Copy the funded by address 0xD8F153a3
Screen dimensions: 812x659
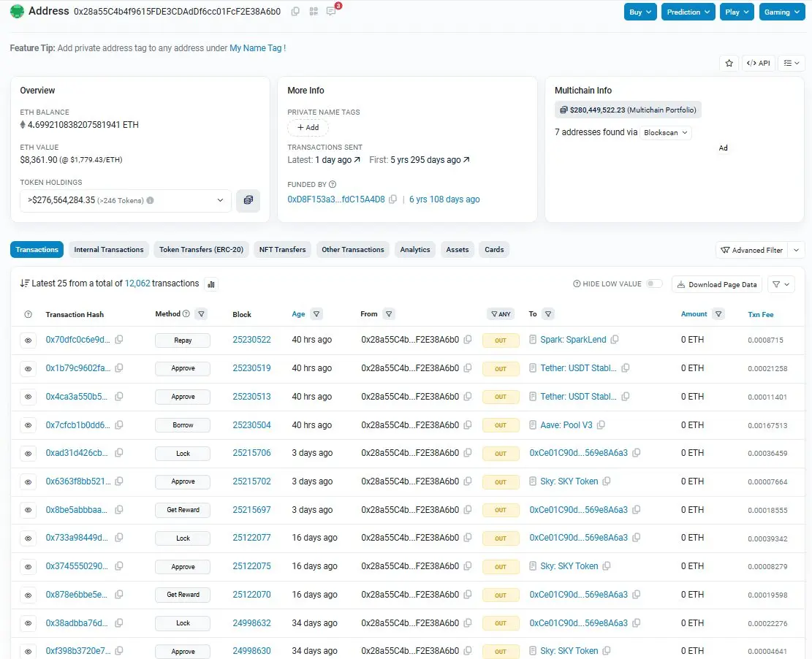[x=393, y=199]
